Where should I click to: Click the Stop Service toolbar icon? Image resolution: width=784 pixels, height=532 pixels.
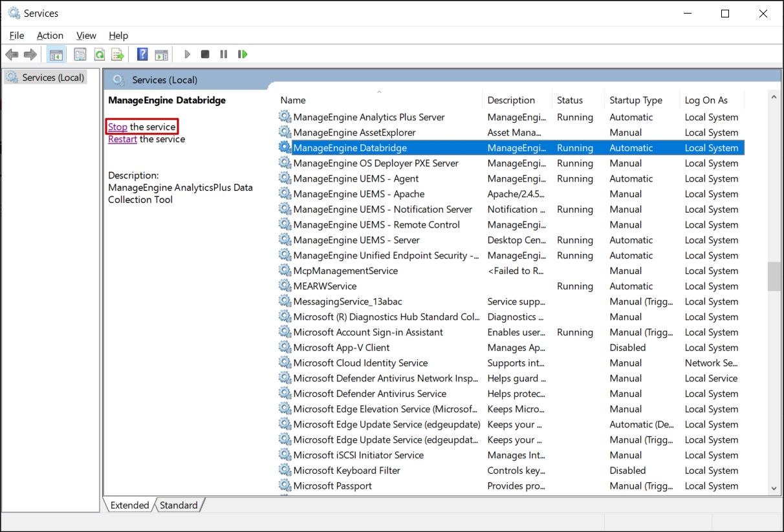(205, 54)
